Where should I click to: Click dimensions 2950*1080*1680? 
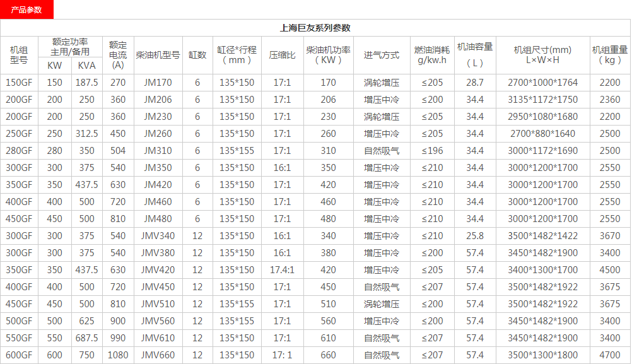[542, 117]
